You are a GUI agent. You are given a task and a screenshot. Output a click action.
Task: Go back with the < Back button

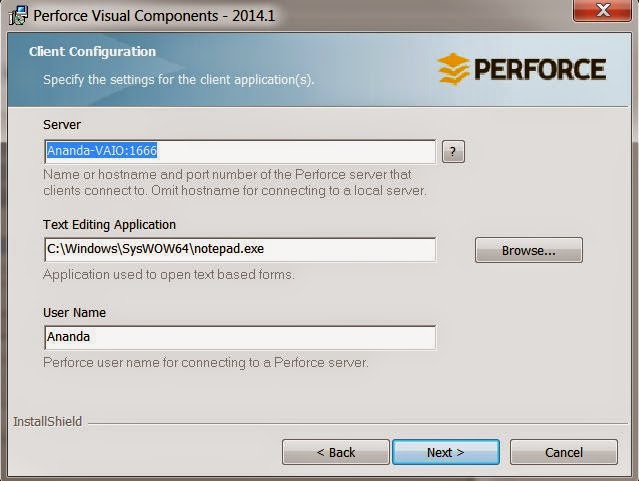point(335,452)
